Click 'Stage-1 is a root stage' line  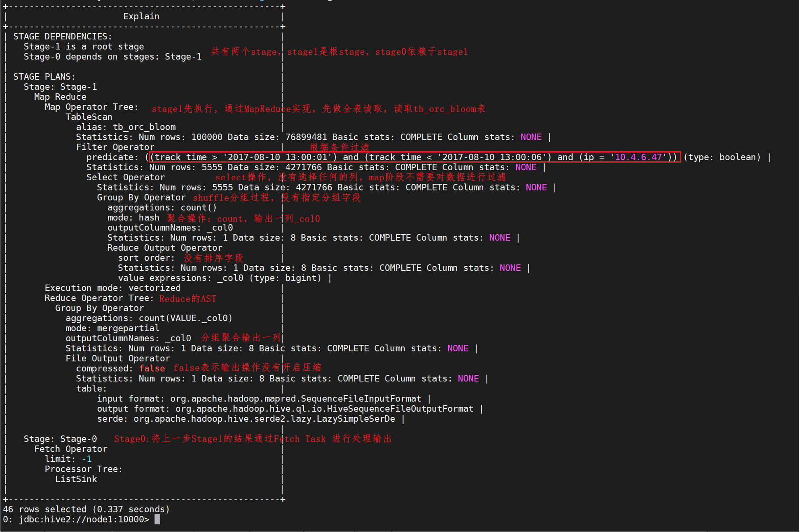click(x=84, y=47)
